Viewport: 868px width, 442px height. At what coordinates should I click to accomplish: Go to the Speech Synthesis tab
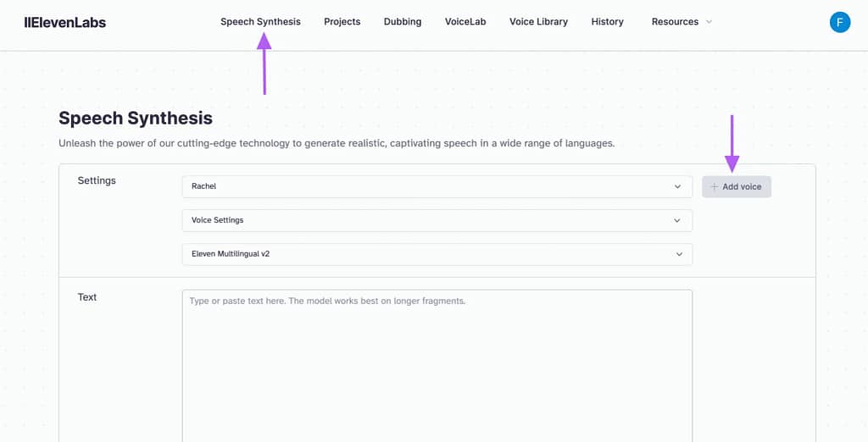[x=260, y=22]
